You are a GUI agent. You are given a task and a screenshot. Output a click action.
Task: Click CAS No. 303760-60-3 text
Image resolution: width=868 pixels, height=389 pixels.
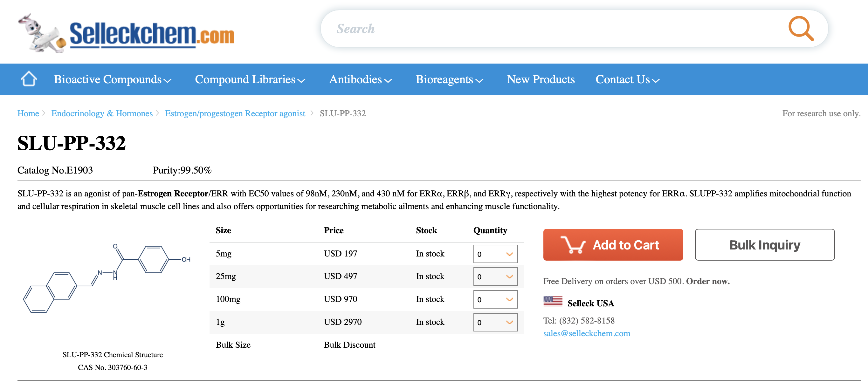pyautogui.click(x=113, y=367)
